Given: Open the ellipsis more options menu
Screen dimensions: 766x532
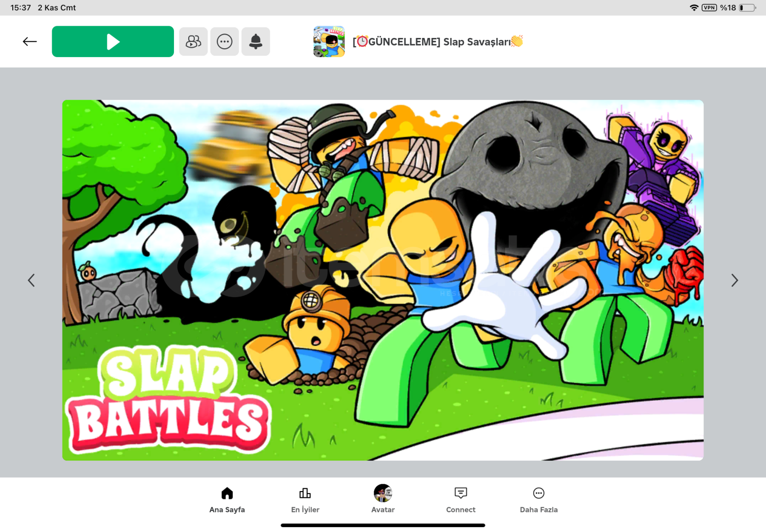Looking at the screenshot, I should 225,42.
